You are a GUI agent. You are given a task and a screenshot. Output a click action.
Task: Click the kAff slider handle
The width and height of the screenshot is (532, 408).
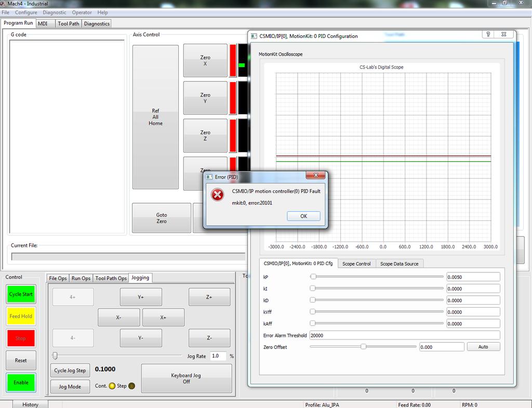[x=313, y=323]
